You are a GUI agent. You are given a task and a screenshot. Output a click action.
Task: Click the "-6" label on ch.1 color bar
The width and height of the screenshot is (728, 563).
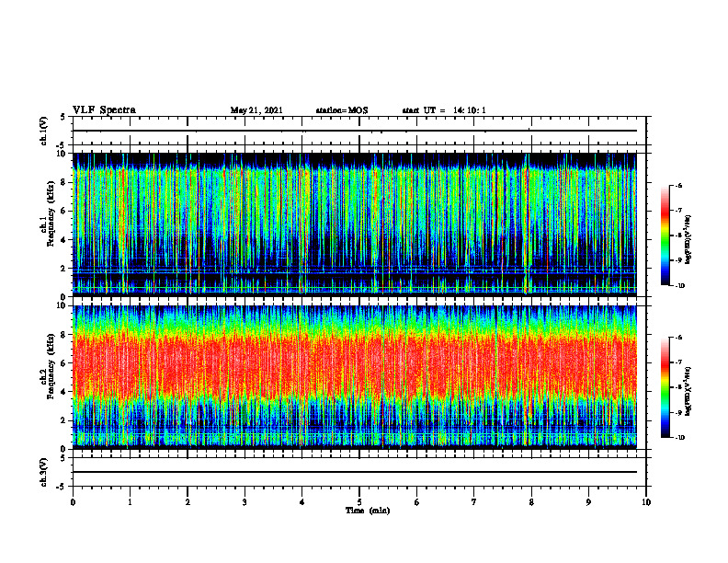click(x=678, y=186)
